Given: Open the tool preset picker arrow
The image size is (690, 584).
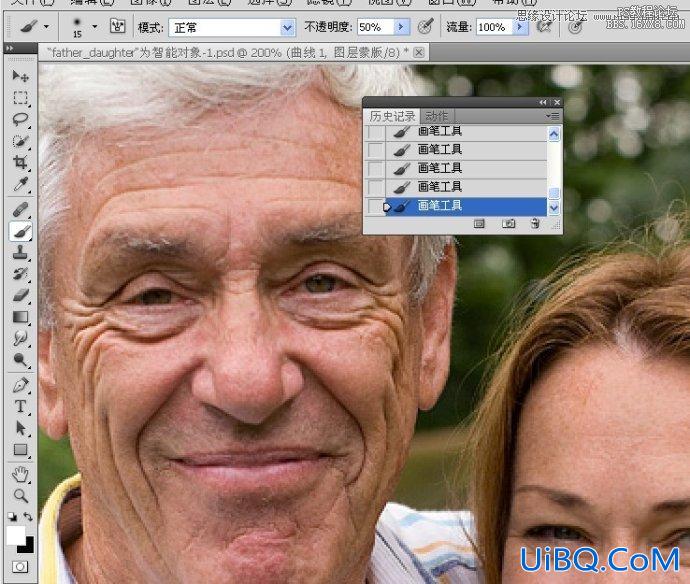Looking at the screenshot, I should [46, 27].
